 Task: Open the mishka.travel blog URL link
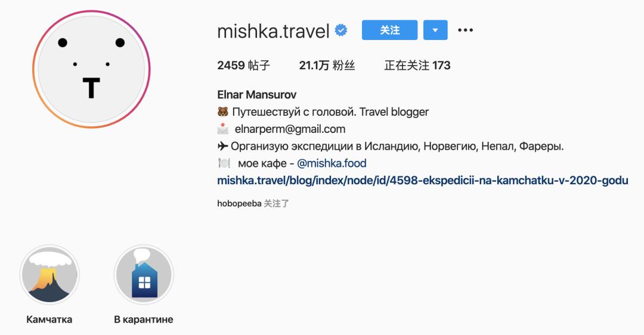[x=423, y=180]
